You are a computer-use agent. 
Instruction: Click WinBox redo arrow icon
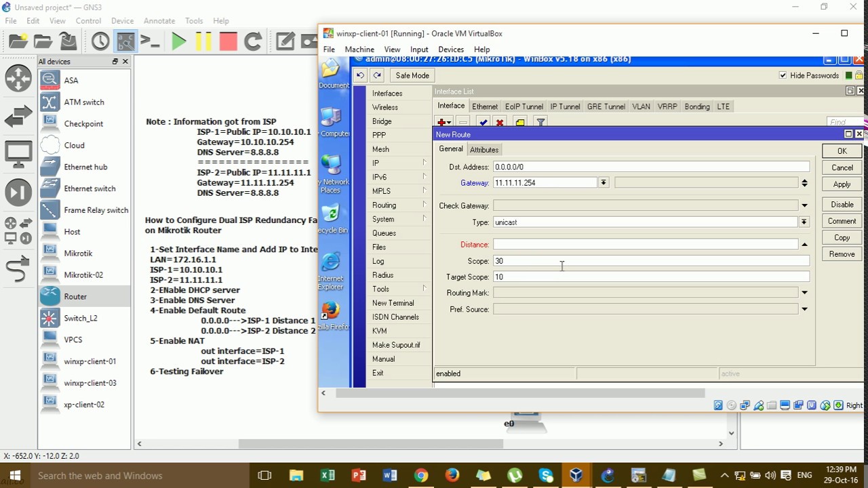pos(377,75)
